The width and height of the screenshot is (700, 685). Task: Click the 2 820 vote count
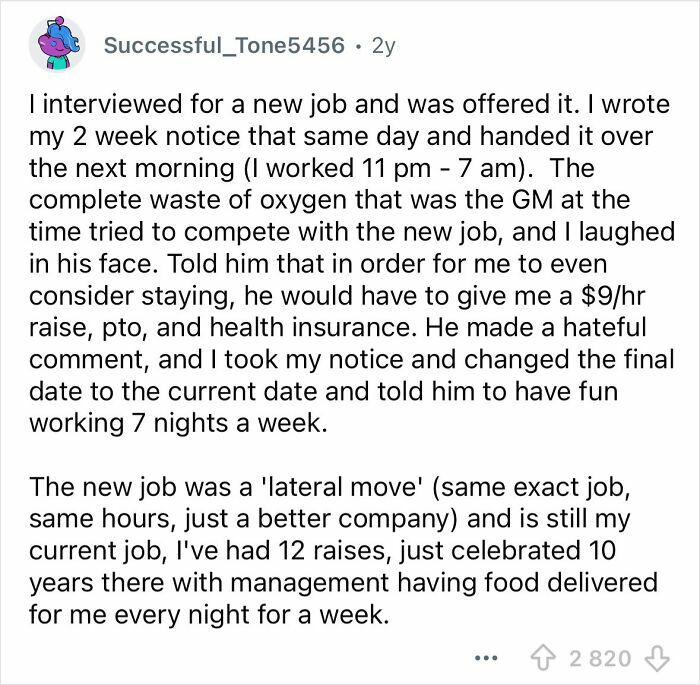601,657
